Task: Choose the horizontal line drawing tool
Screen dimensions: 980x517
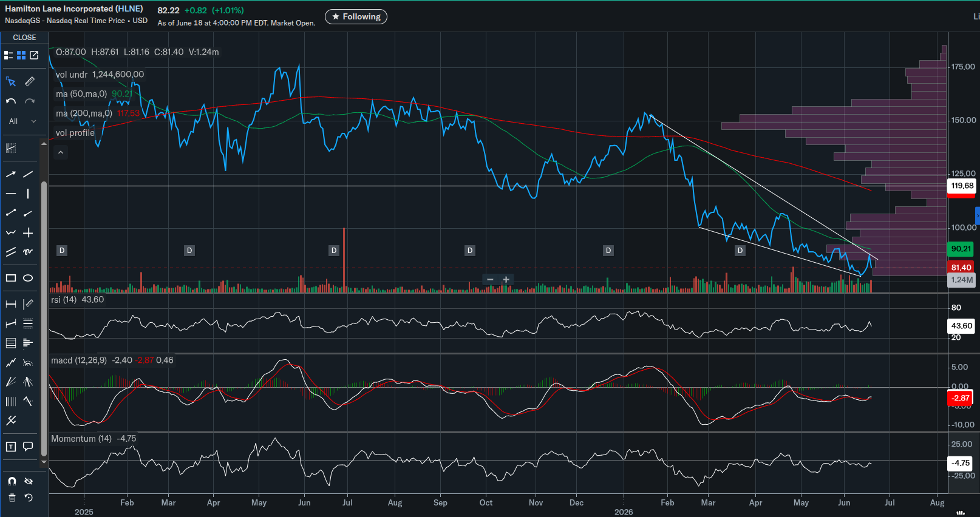Action: click(10, 194)
